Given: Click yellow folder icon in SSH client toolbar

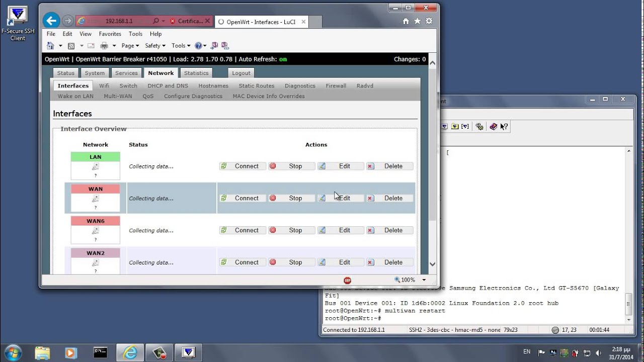Looking at the screenshot, I should point(455,127).
